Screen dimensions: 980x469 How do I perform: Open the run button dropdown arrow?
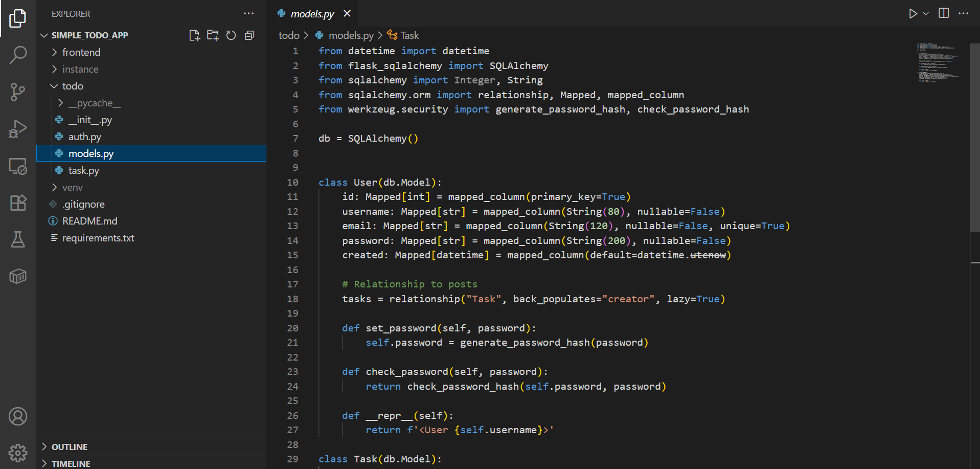tap(926, 14)
